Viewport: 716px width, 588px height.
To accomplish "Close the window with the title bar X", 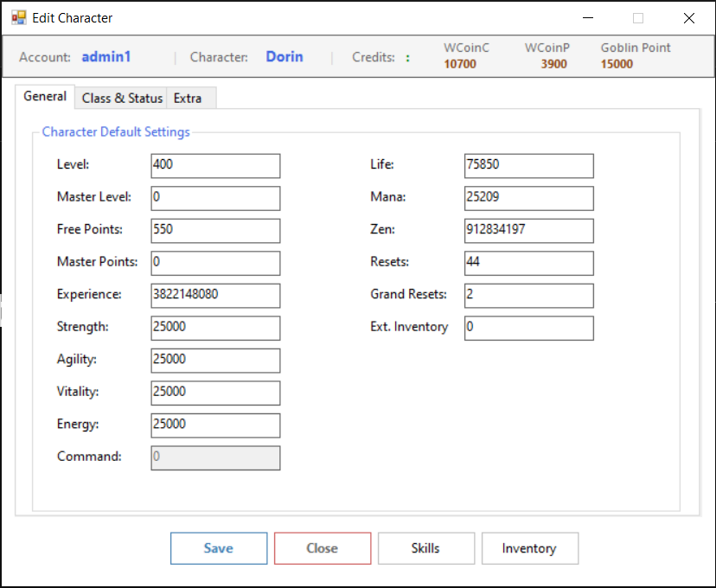I will tap(688, 18).
